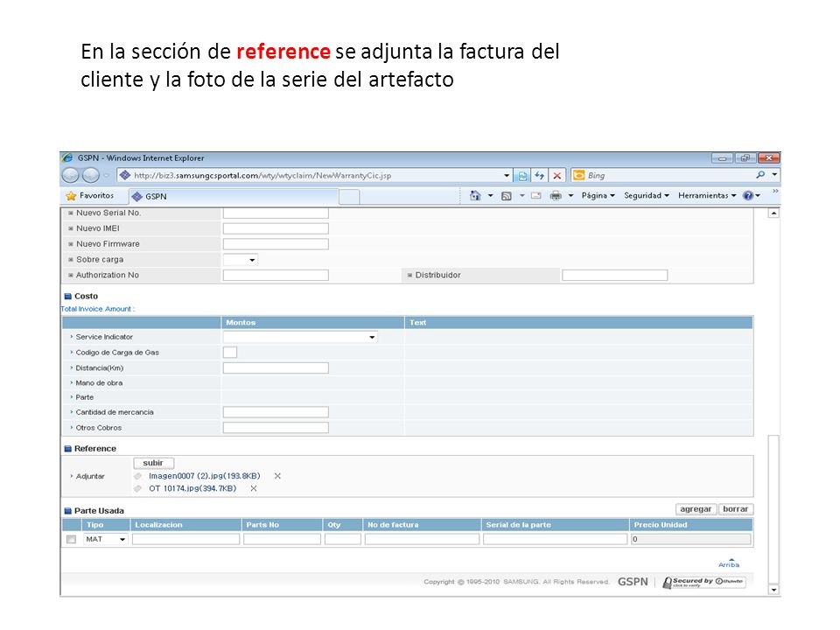Viewport: 840px width, 630px height.
Task: Click the Authorization No field
Action: [276, 276]
